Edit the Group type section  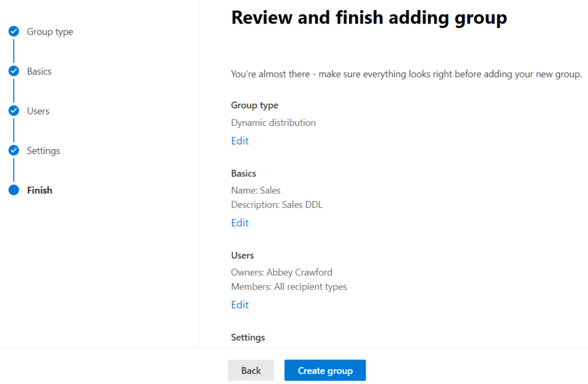tap(239, 141)
